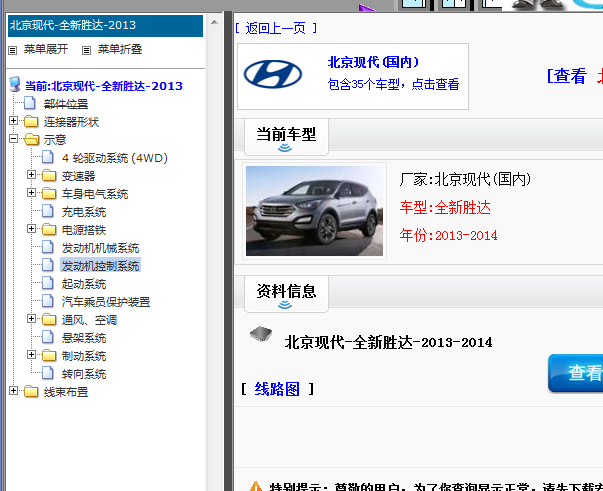
Task: Click the 菜单折叠 icon
Action: [x=87, y=50]
